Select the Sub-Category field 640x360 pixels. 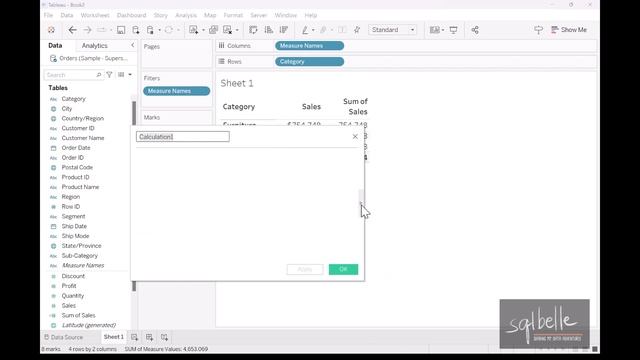tap(80, 256)
